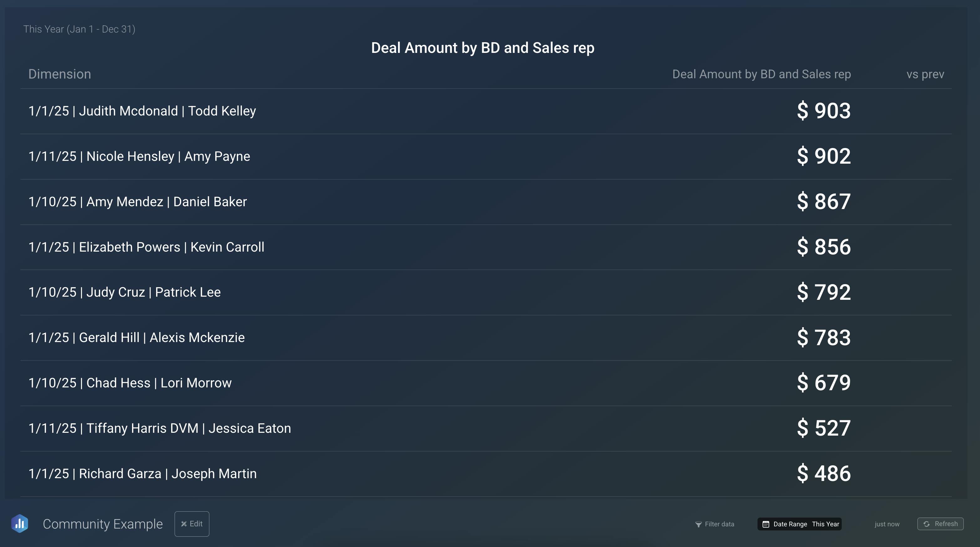Screen dimensions: 980x547
Task: Click the Deal Amount column header in the table
Action: coord(761,74)
